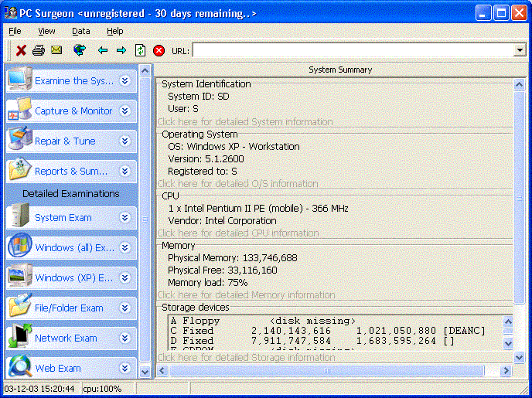Expand the Repair & Tune sidebar group
Viewport: 532px width, 398px height.
(x=124, y=141)
